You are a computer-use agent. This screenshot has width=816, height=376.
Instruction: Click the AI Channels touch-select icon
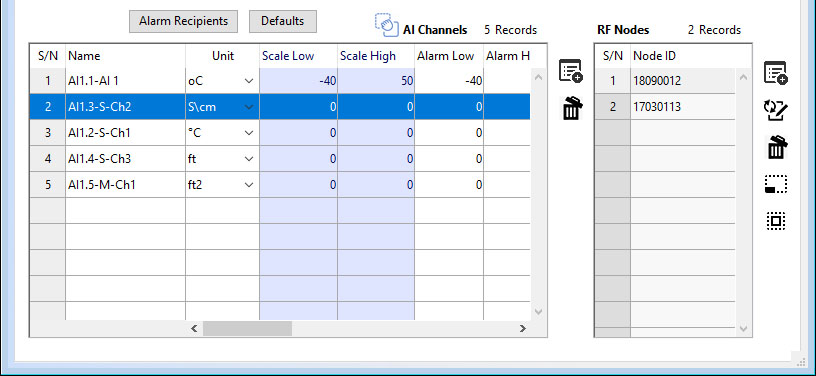[x=387, y=25]
